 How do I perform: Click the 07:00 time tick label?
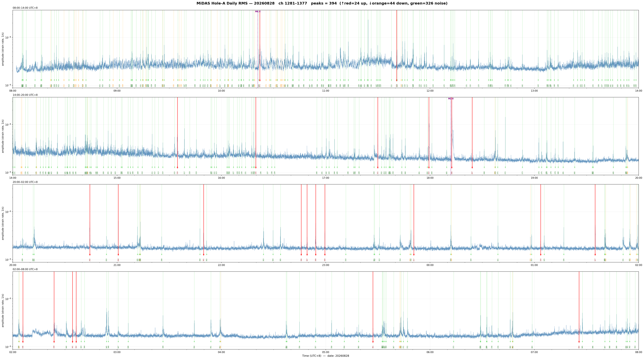tap(534, 352)
